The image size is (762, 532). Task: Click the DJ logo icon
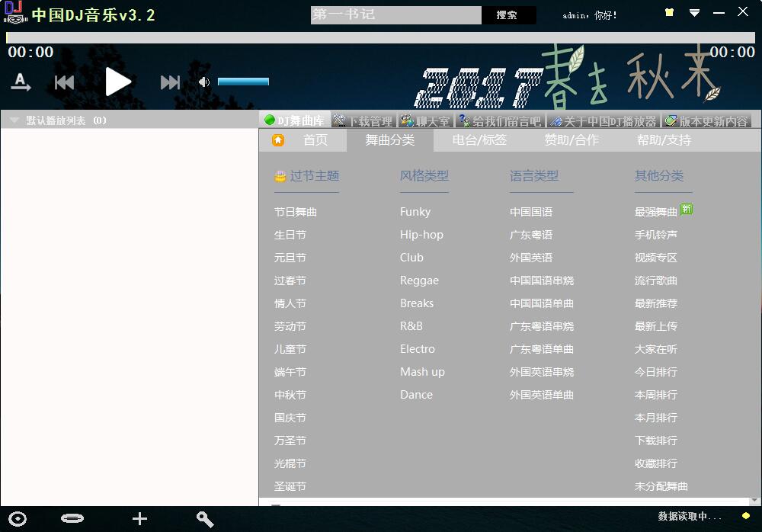pos(14,13)
